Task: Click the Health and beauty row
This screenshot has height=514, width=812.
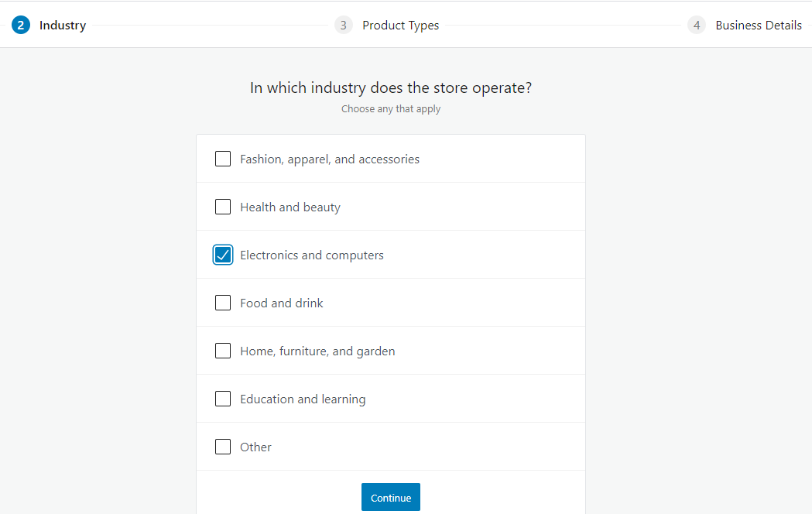Action: pos(290,207)
